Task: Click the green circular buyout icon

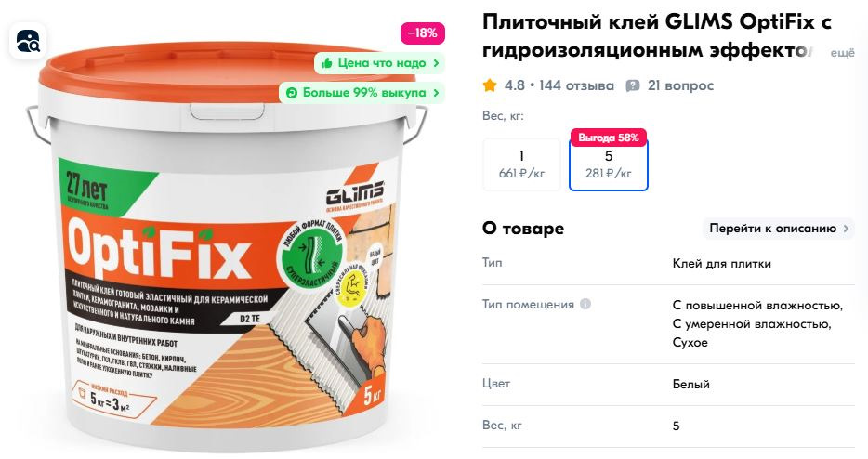Action: [x=292, y=93]
